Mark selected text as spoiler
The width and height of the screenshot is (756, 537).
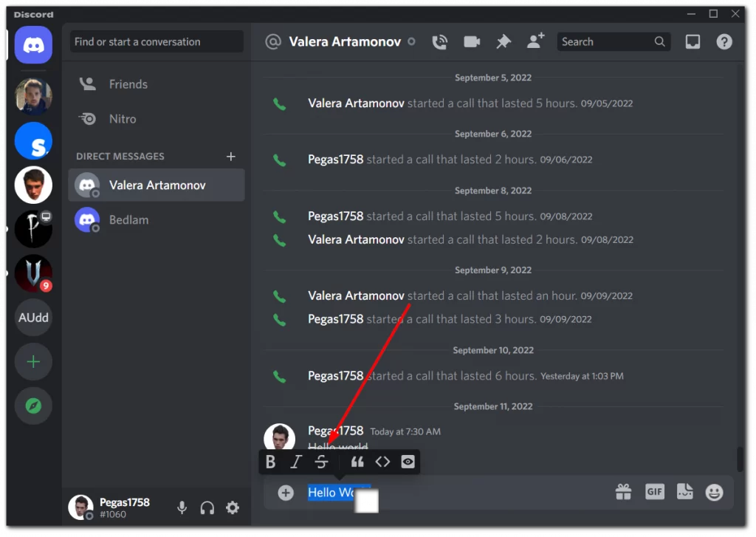[408, 462]
